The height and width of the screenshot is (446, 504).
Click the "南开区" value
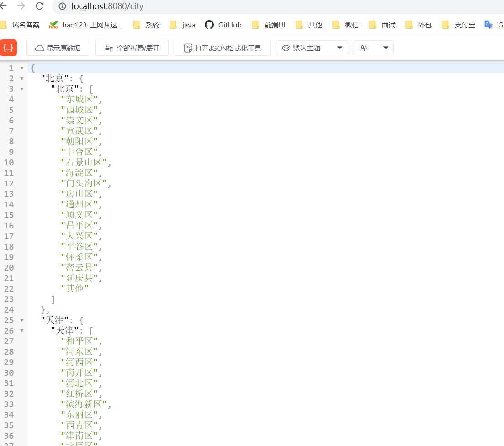(x=80, y=372)
